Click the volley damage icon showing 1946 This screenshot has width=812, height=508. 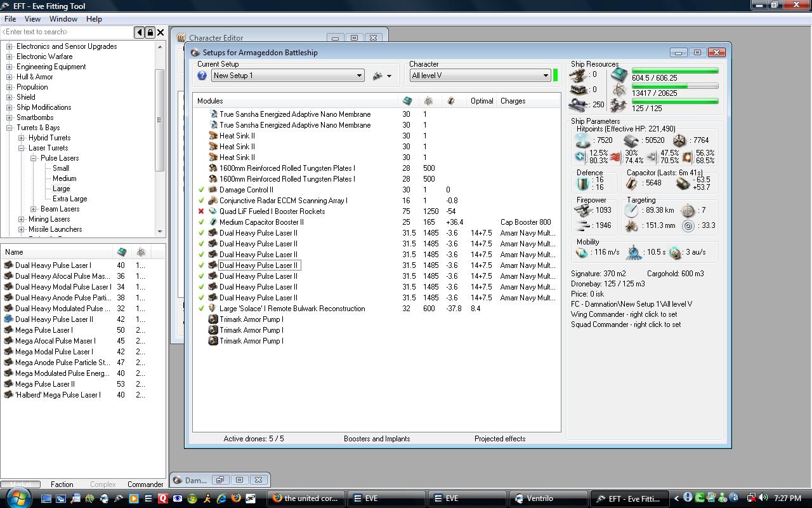tap(581, 225)
